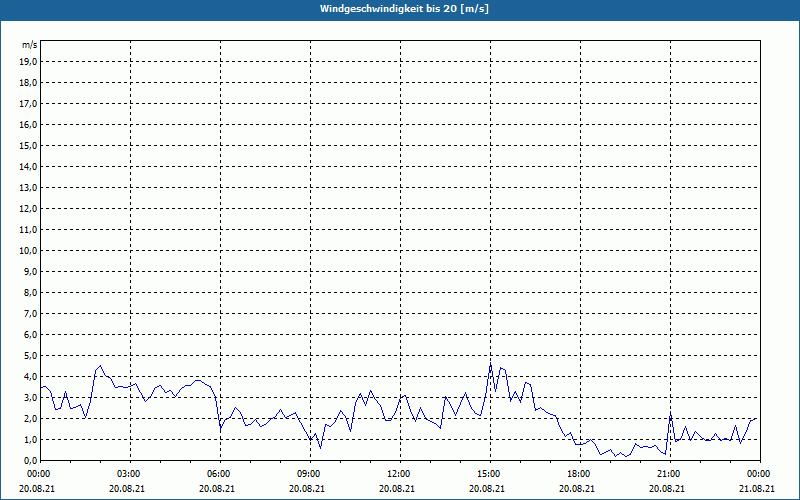The width and height of the screenshot is (800, 500).
Task: Click the "1,0" y-axis label
Action: [31, 439]
